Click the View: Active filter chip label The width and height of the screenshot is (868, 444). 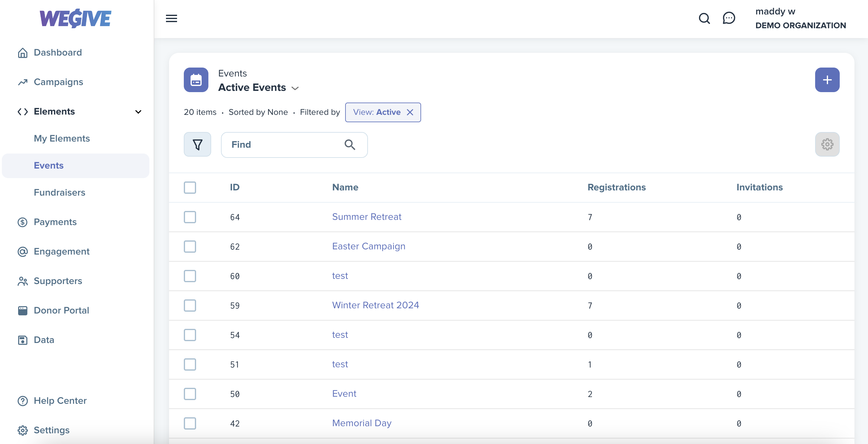pyautogui.click(x=377, y=112)
